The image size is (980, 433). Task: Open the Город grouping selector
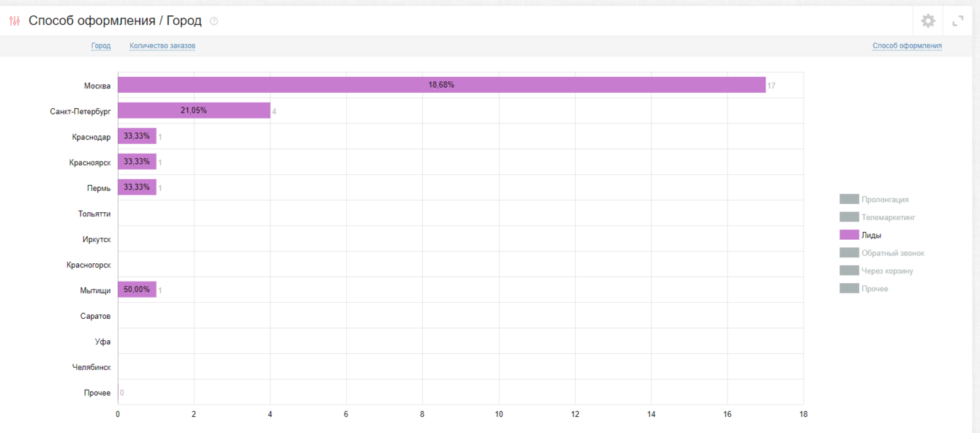click(101, 46)
